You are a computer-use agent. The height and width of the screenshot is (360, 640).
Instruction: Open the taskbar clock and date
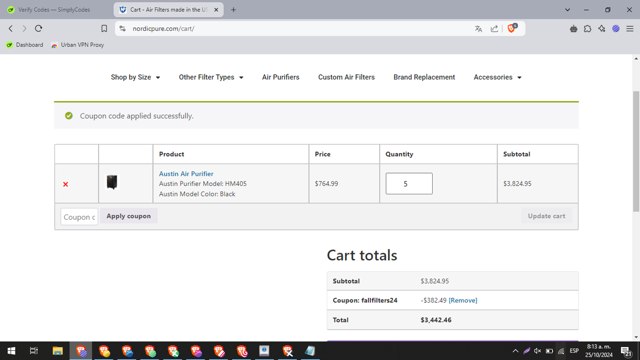pos(598,351)
